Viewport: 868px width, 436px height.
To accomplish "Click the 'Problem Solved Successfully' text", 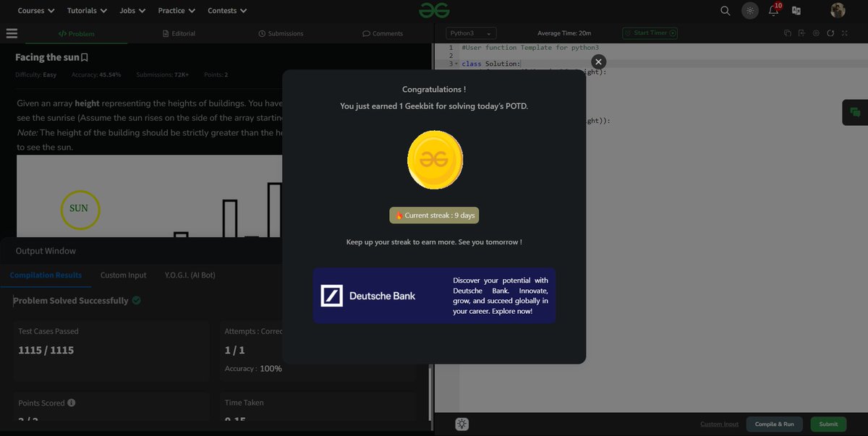I will 71,300.
